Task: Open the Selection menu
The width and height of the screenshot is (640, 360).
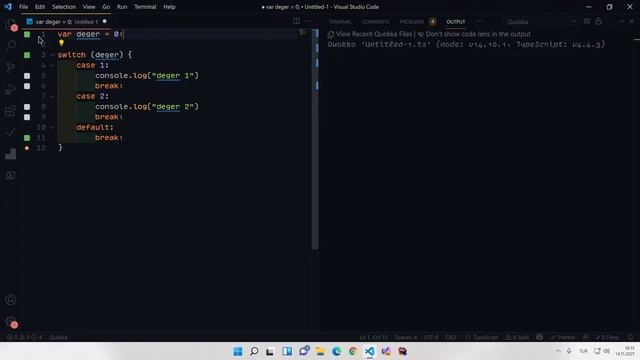Action: coord(64,7)
